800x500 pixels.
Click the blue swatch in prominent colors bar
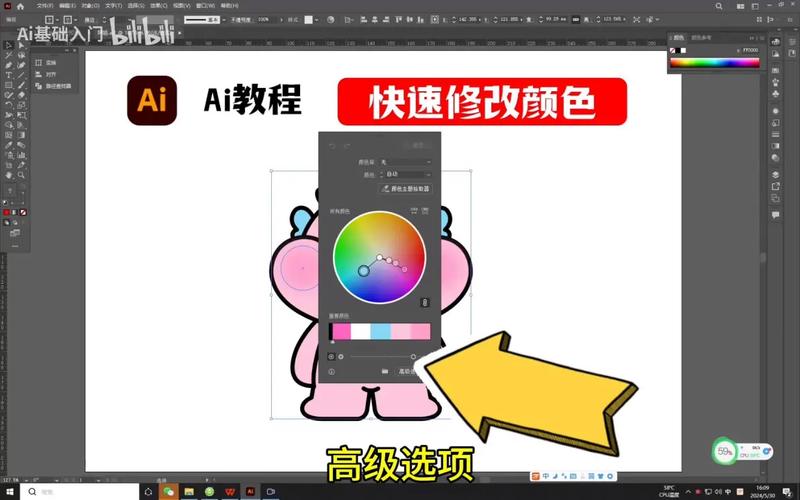(380, 331)
